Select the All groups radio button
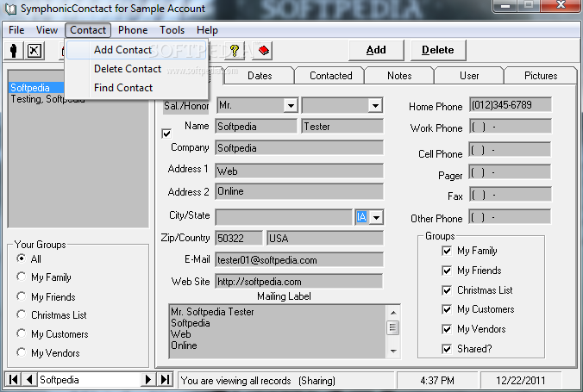The height and width of the screenshot is (392, 583). 22,258
